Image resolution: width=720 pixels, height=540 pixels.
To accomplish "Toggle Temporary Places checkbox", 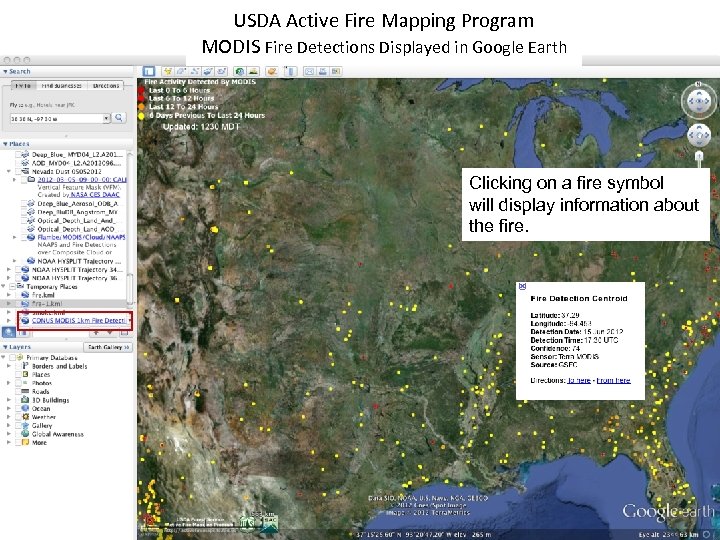I will coord(13,287).
